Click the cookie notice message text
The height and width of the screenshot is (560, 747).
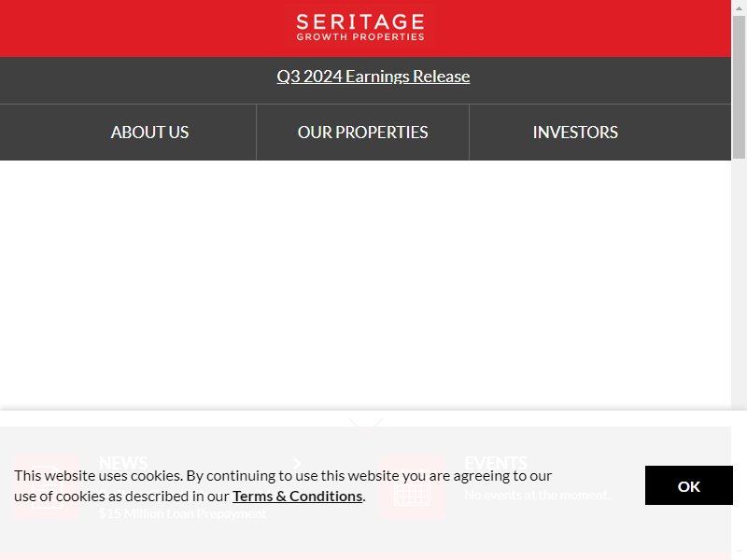(x=283, y=485)
